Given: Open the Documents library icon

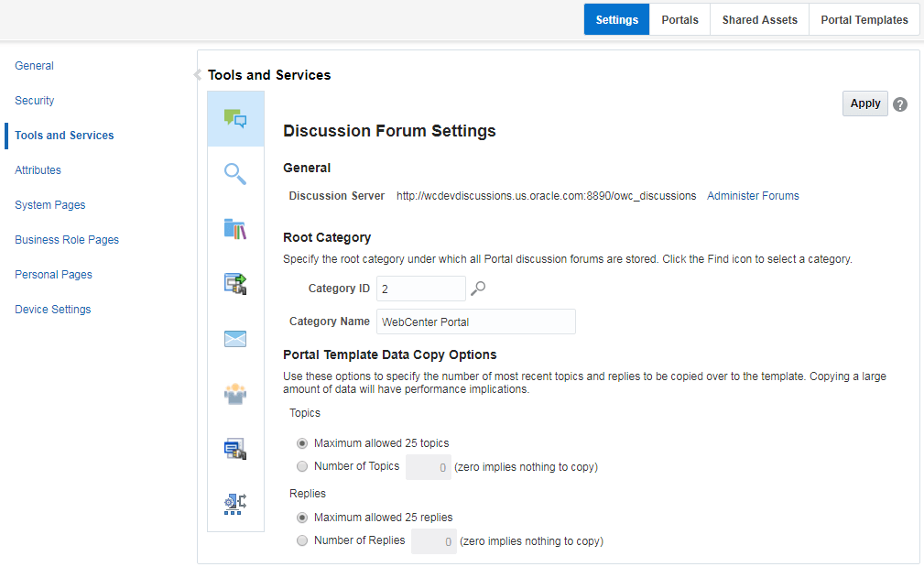Looking at the screenshot, I should [235, 229].
